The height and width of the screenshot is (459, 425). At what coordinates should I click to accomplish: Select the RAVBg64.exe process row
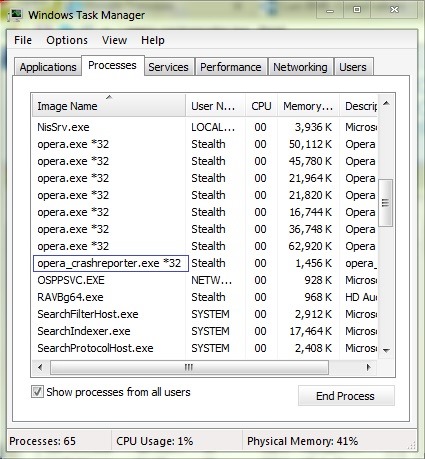tap(205, 297)
